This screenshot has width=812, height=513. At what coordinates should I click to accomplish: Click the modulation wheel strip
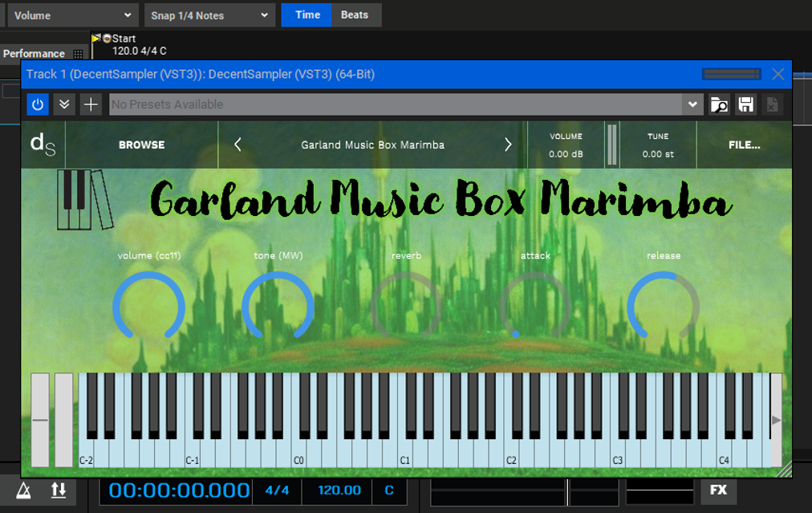(x=64, y=420)
